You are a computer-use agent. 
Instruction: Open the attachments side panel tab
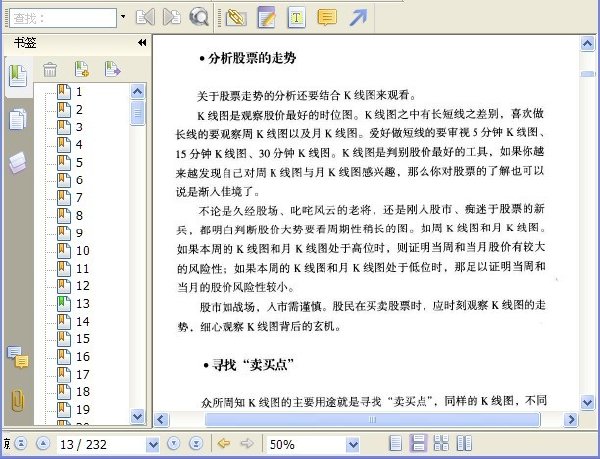(18, 400)
